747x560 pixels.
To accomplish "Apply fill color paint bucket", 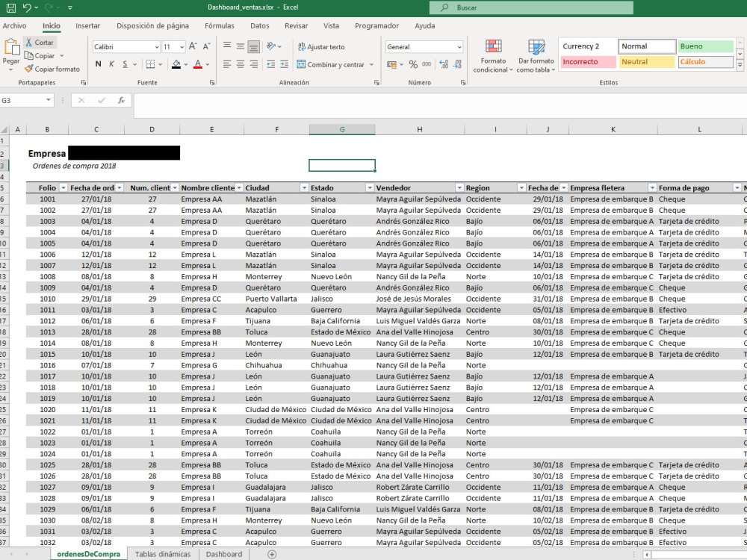I will pyautogui.click(x=176, y=63).
